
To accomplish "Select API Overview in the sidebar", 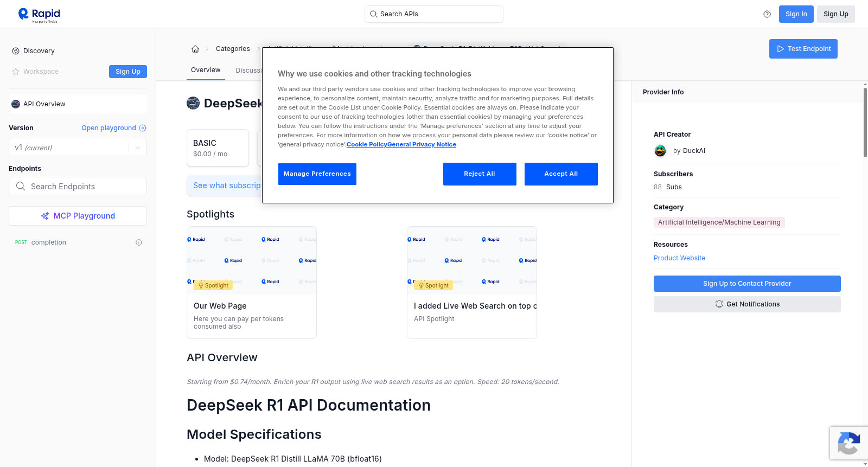I will coord(78,104).
